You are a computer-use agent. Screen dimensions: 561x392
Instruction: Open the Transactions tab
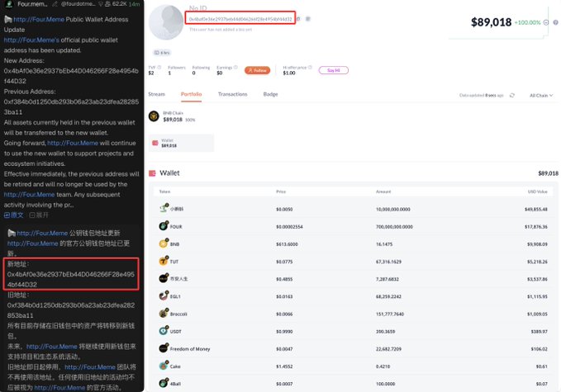point(232,94)
